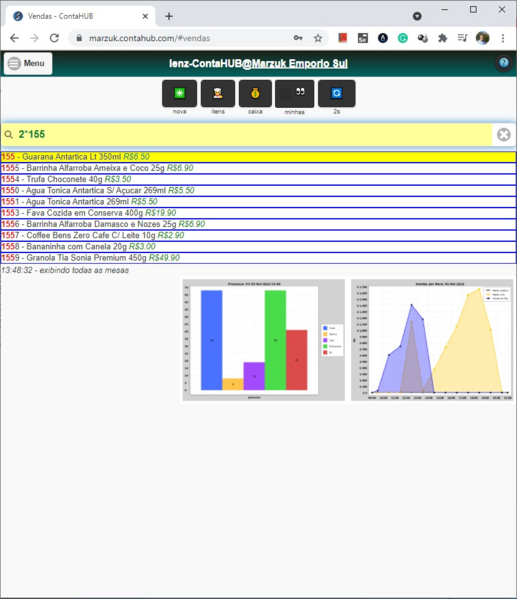517x599 pixels.
Task: Click the extension icon left of puzzle piece
Action: tap(423, 38)
